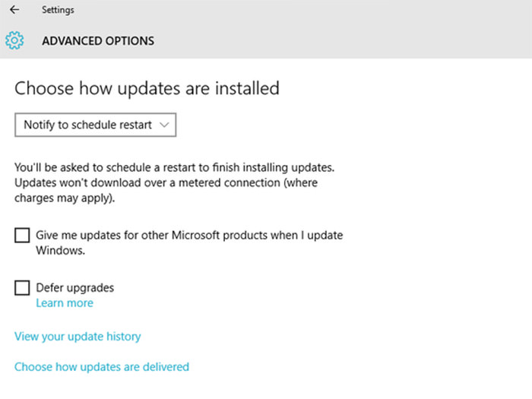
Task: Click the ADVANCED OPTIONS header text
Action: click(x=98, y=40)
